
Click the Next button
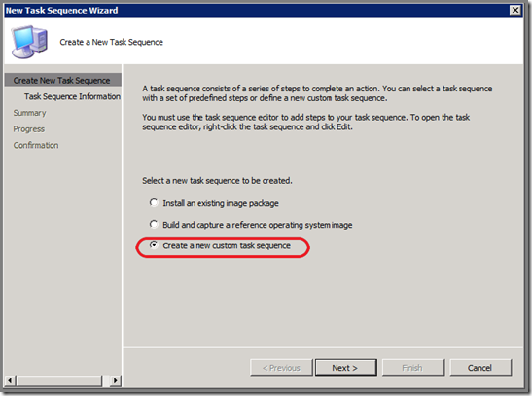(345, 368)
